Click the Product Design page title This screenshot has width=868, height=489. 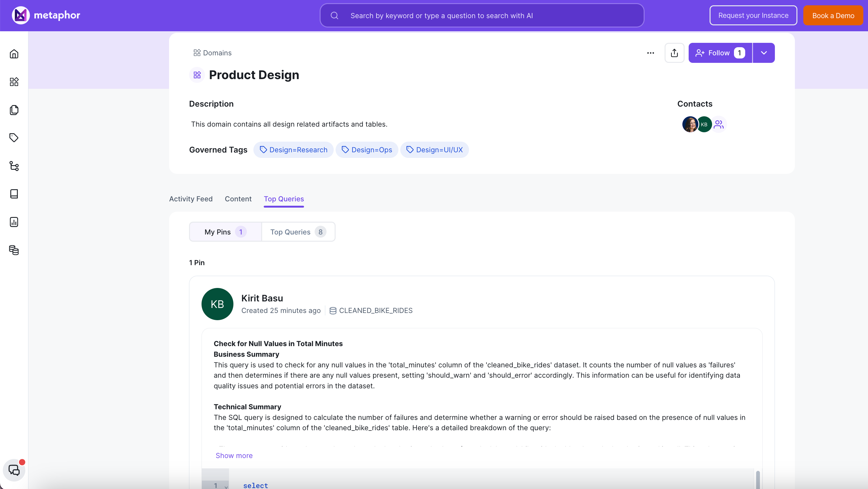[x=254, y=75]
